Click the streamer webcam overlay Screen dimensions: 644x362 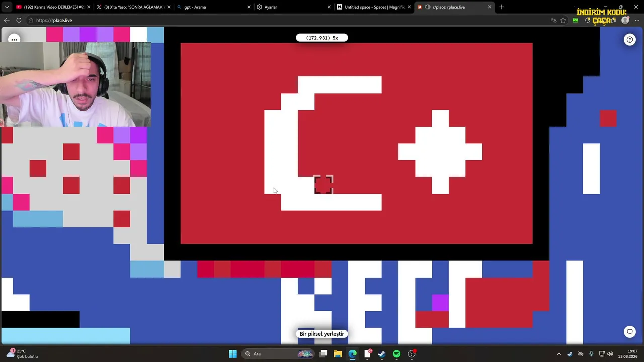coord(75,84)
